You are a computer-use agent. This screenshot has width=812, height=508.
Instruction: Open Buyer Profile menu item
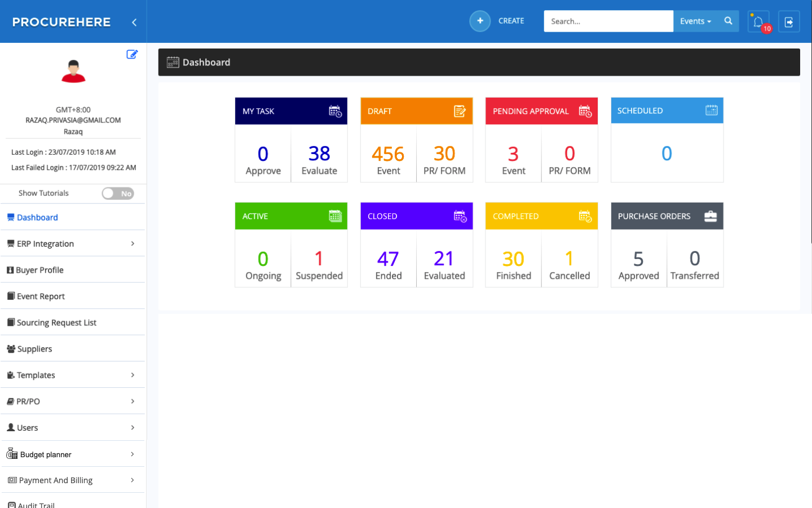coord(73,270)
